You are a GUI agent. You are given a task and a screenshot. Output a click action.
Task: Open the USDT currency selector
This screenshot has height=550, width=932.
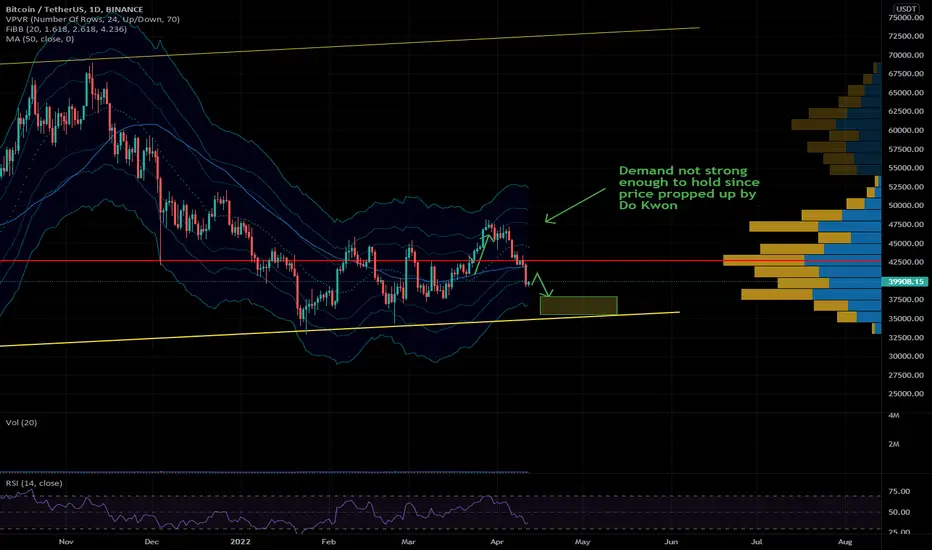click(x=906, y=9)
